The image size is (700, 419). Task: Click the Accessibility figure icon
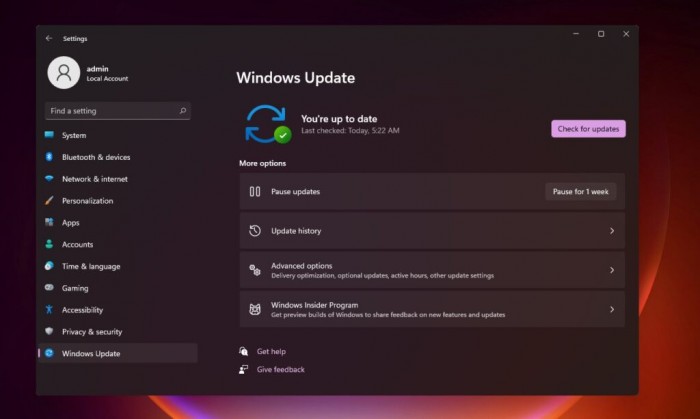(49, 309)
